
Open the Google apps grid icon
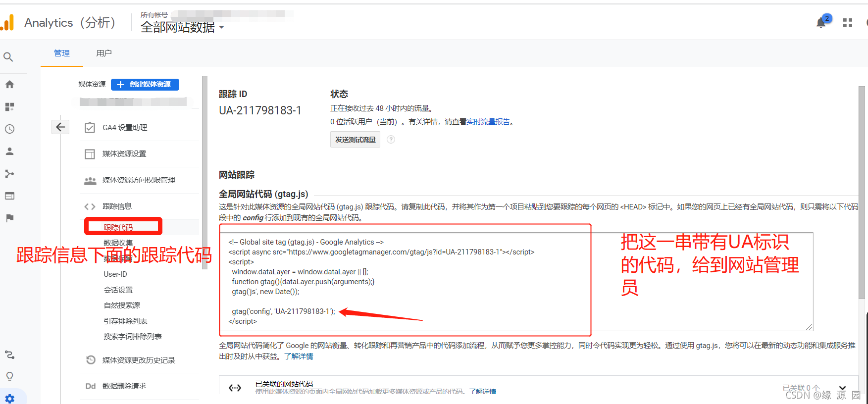click(x=848, y=23)
